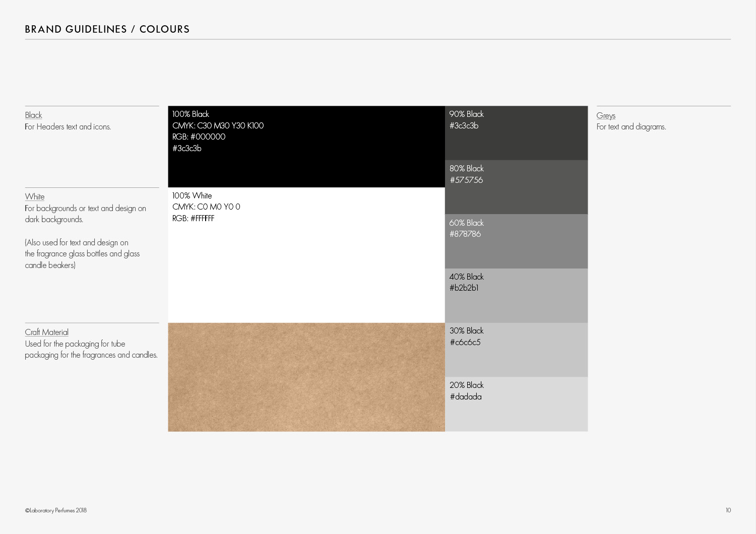The width and height of the screenshot is (756, 534).
Task: Click the "©Laboratory Perfumes 2018" footer text
Action: [56, 510]
